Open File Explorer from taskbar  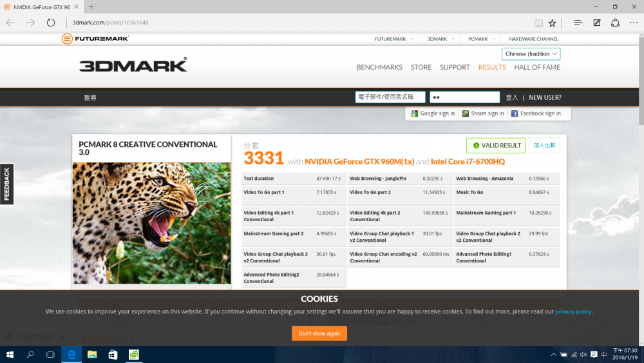point(92,355)
